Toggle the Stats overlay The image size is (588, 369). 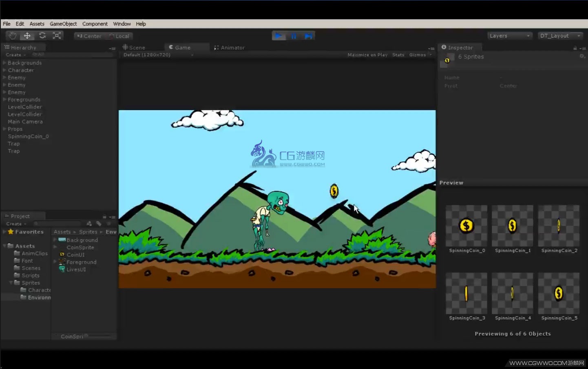[x=398, y=55]
